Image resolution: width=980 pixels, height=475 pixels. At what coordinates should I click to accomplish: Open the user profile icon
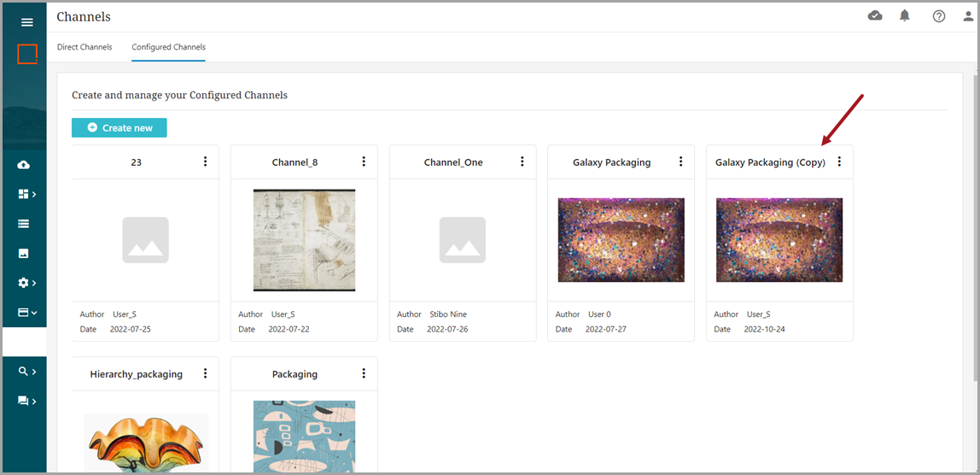coord(968,16)
